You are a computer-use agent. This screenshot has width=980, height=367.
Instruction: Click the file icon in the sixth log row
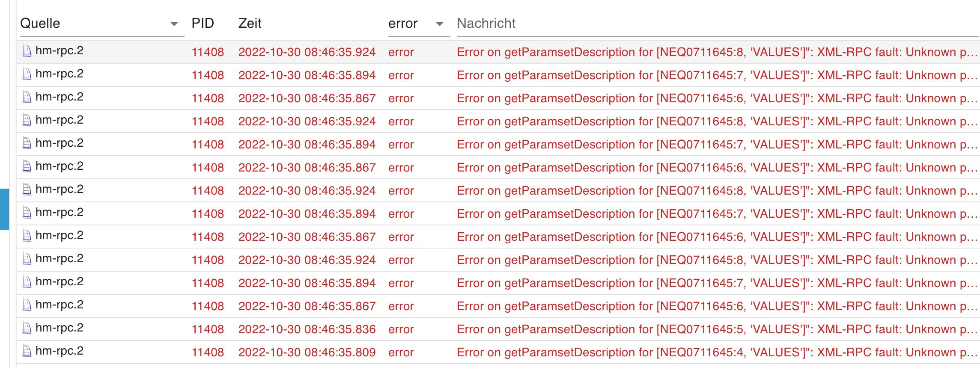[27, 167]
